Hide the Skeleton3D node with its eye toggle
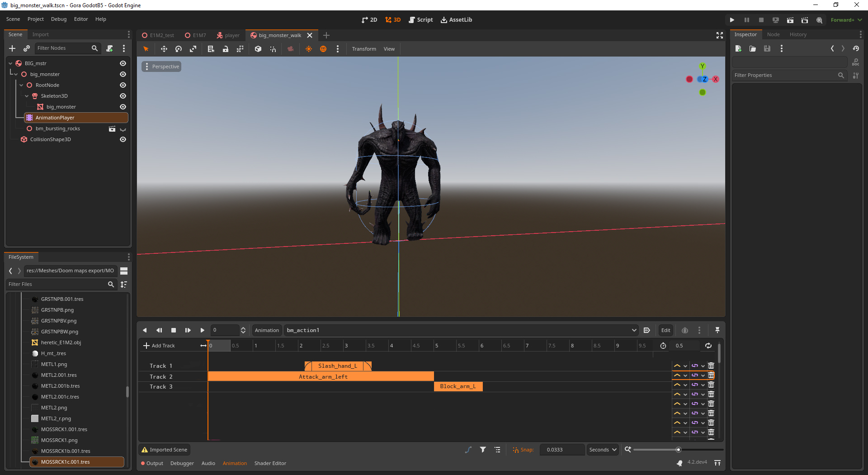The image size is (868, 475). click(123, 96)
